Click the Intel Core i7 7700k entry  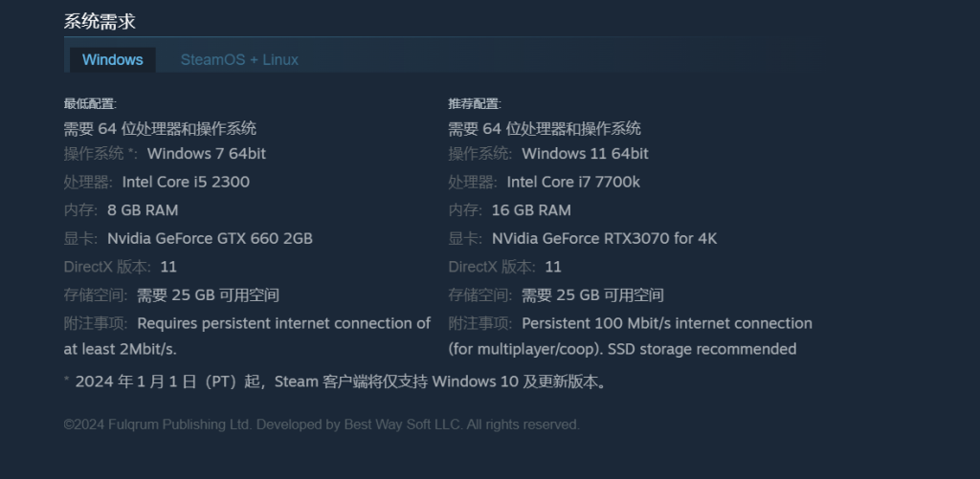(573, 182)
